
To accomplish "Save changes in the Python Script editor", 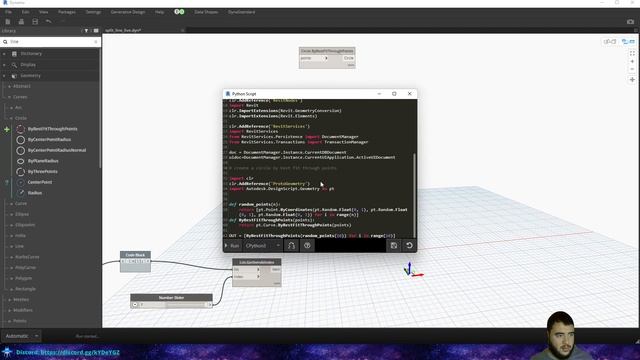I will (394, 245).
